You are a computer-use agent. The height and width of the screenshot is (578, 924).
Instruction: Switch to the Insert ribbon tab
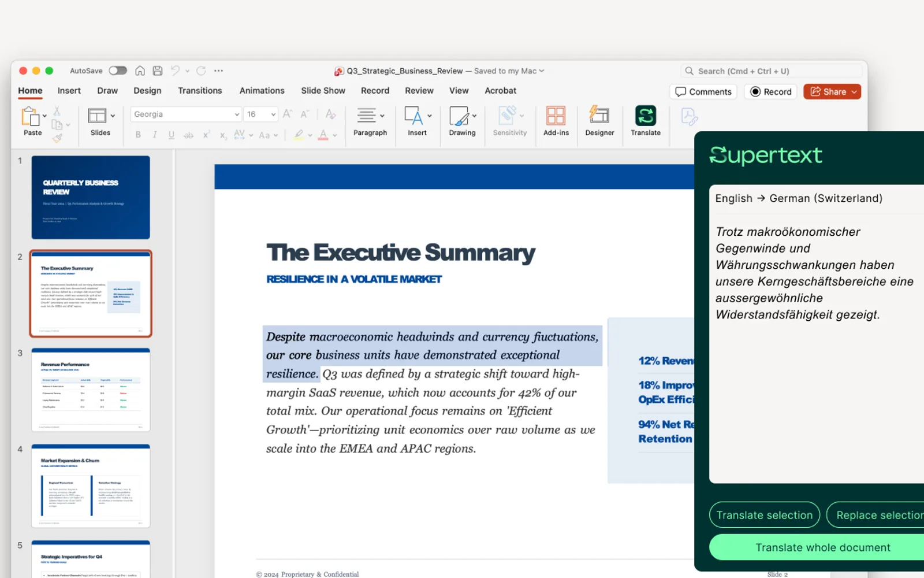pyautogui.click(x=69, y=91)
